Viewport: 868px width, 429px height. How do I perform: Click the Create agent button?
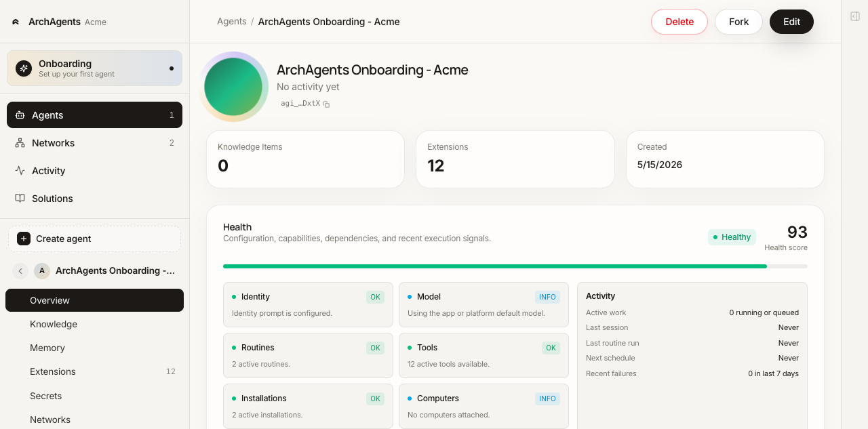[94, 239]
